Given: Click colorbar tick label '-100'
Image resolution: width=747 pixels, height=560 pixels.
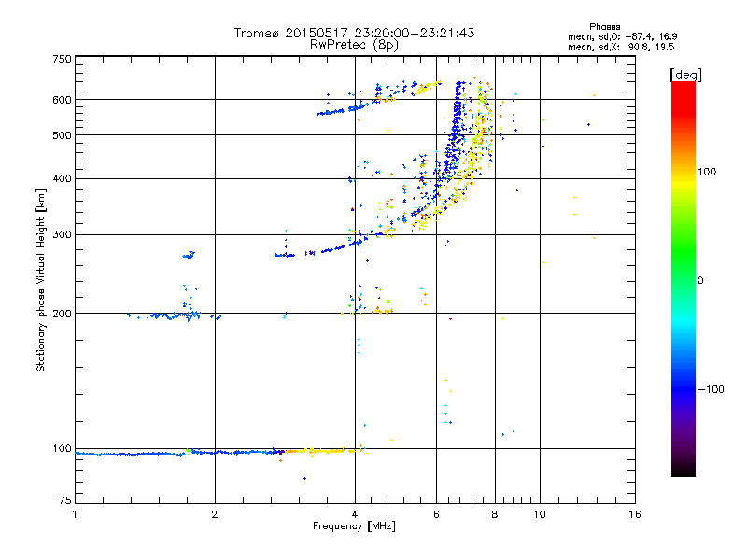Looking at the screenshot, I should [711, 389].
